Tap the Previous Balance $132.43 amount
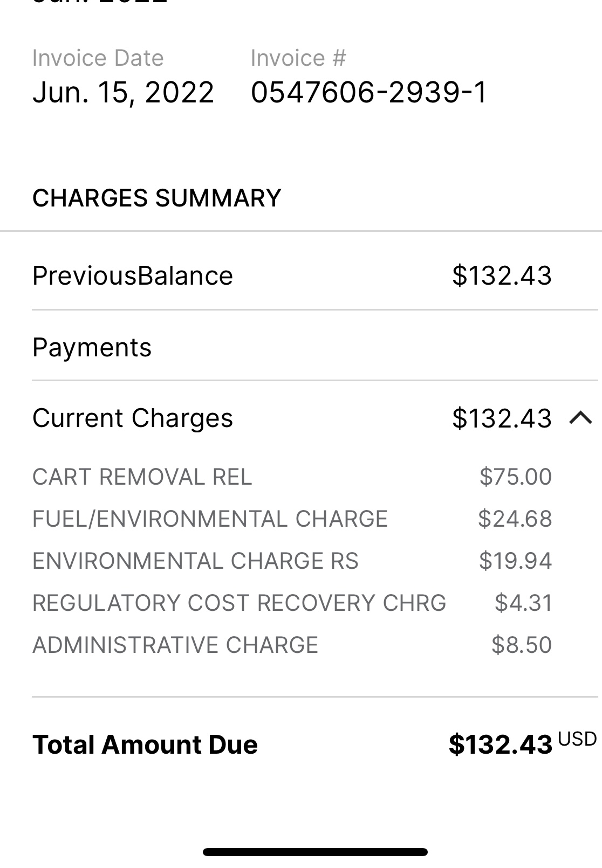 pyautogui.click(x=502, y=275)
